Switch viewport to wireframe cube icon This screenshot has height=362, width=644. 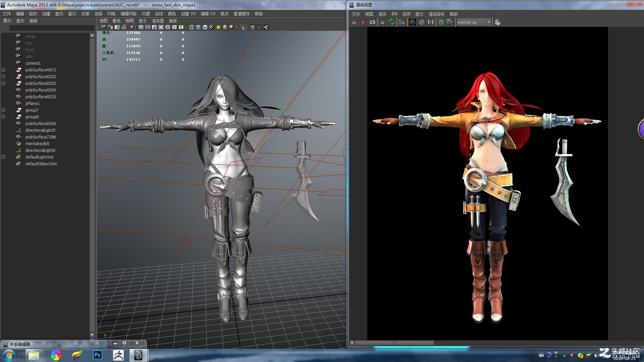pyautogui.click(x=192, y=27)
